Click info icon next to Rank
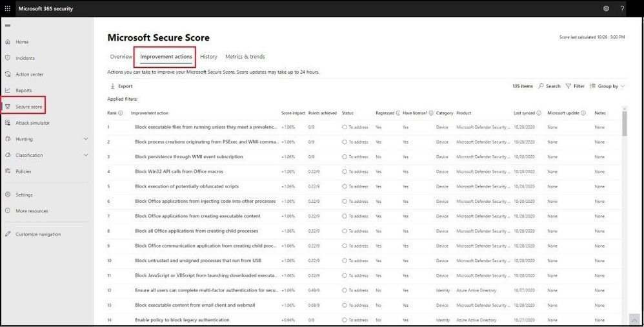Image resolution: width=644 pixels, height=327 pixels. point(120,112)
